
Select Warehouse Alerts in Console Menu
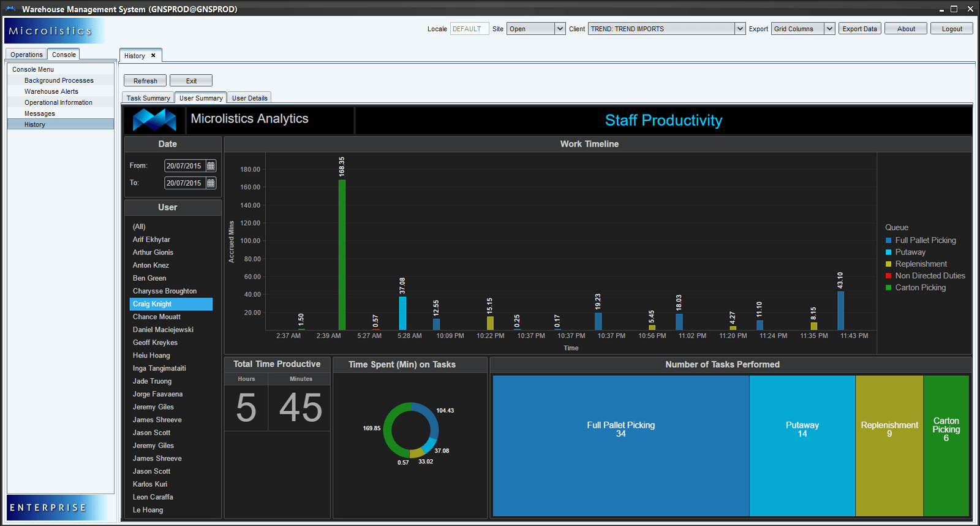click(x=51, y=91)
